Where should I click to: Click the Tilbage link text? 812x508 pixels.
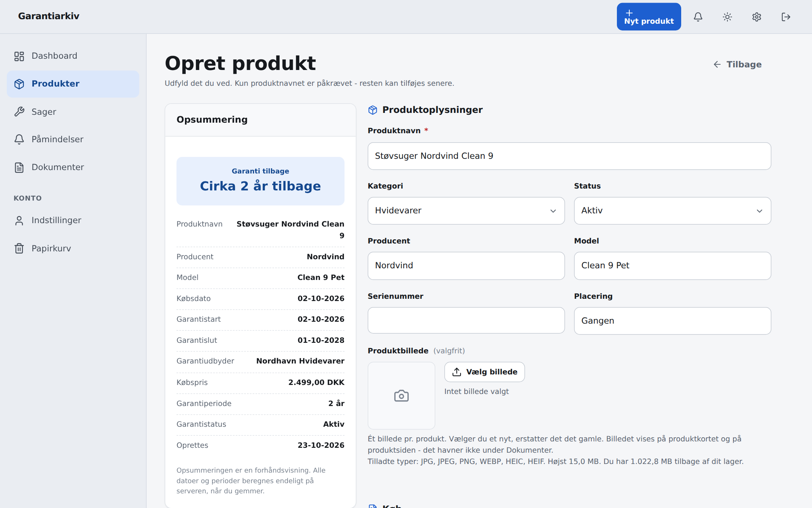tap(744, 64)
